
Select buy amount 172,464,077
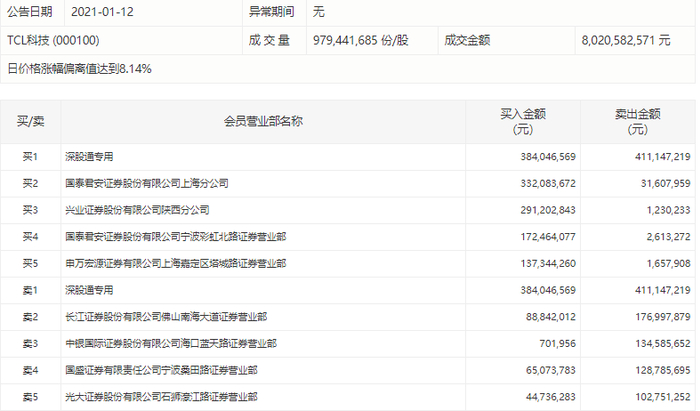click(x=548, y=237)
